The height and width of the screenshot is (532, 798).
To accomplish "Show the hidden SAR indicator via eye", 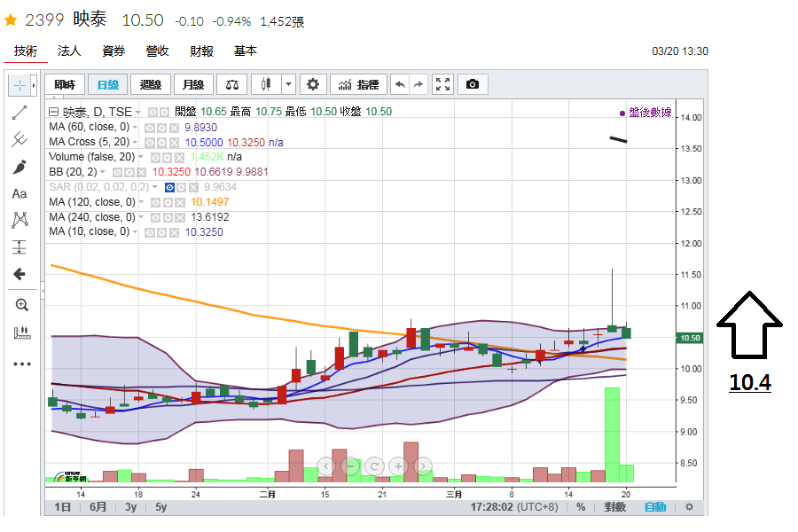I will click(x=170, y=188).
